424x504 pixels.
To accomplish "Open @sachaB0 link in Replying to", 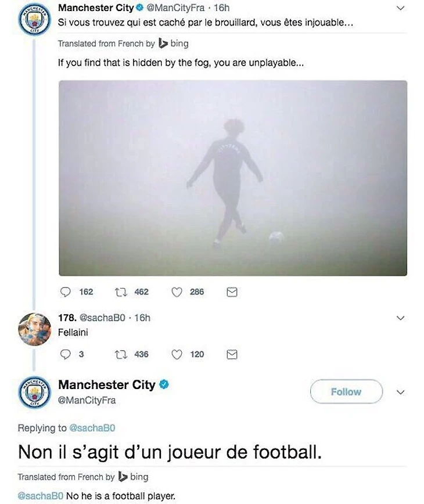I will click(x=92, y=428).
